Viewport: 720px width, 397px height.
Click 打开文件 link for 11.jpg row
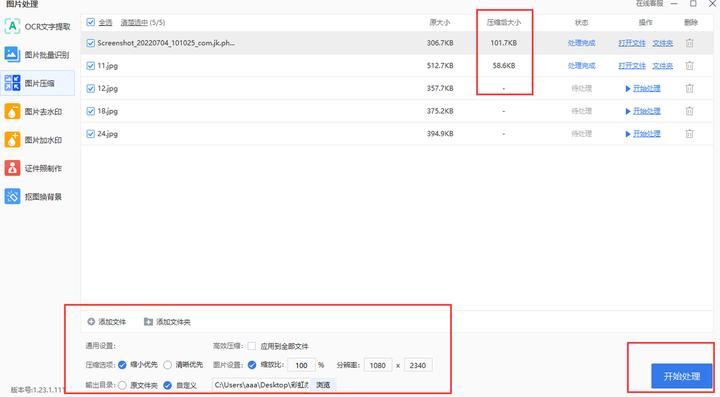click(632, 66)
